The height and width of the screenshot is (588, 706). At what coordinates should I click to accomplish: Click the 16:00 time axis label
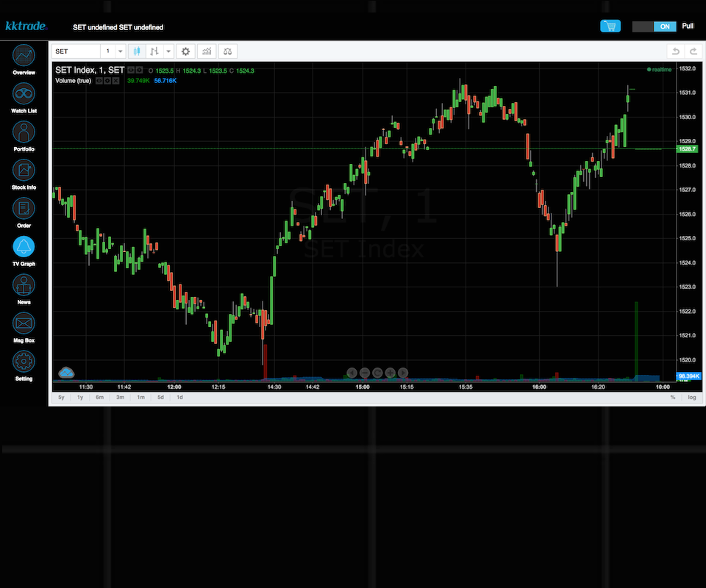point(539,387)
